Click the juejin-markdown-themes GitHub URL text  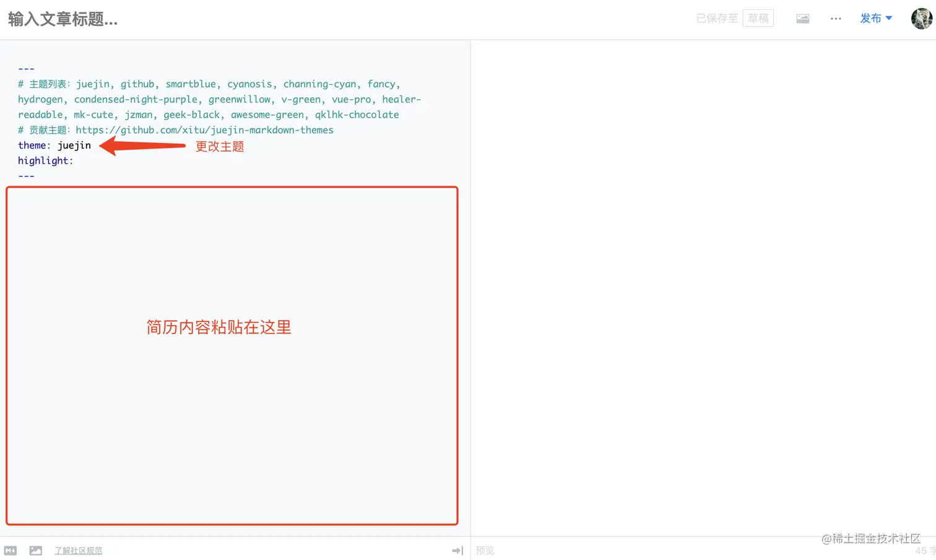pos(204,130)
